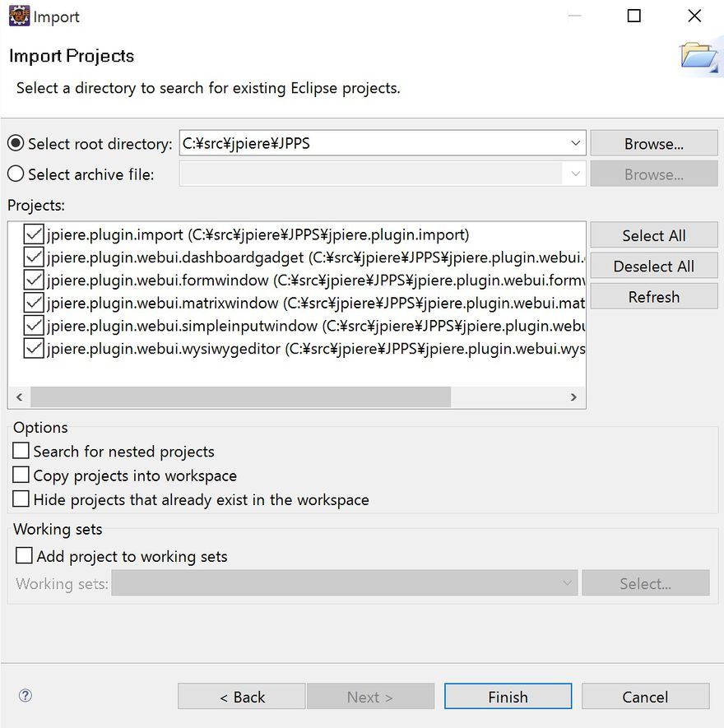Click the import folder banner icon

698,56
